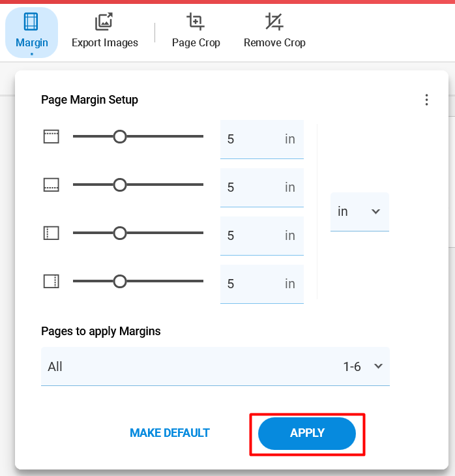Select the Margin tool icon
The image size is (455, 476).
[31, 22]
